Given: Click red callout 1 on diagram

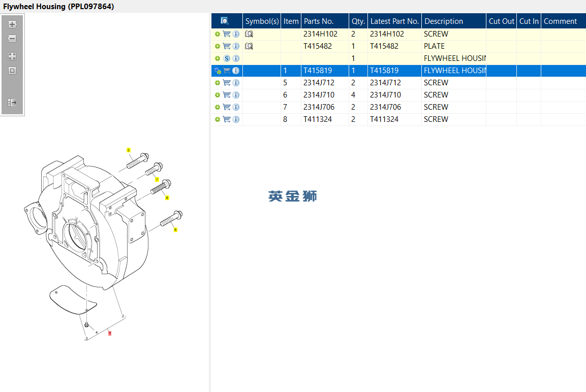Looking at the screenshot, I should [109, 333].
